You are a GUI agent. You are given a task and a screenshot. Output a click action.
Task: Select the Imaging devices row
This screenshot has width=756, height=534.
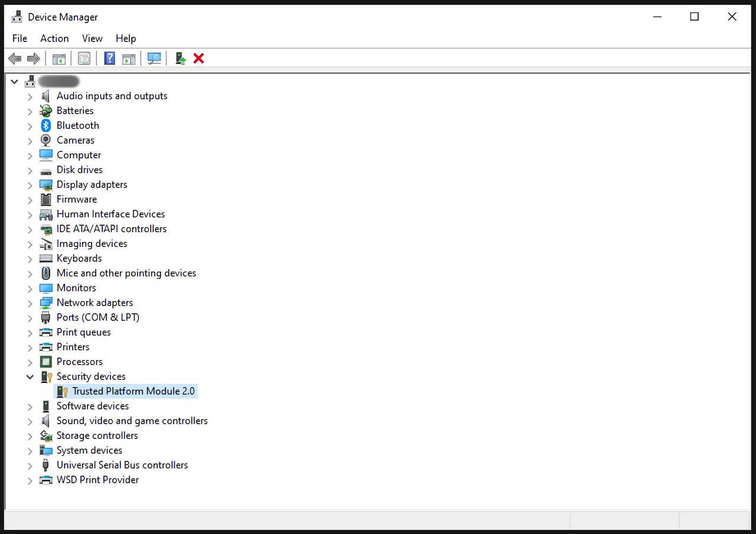click(x=92, y=243)
